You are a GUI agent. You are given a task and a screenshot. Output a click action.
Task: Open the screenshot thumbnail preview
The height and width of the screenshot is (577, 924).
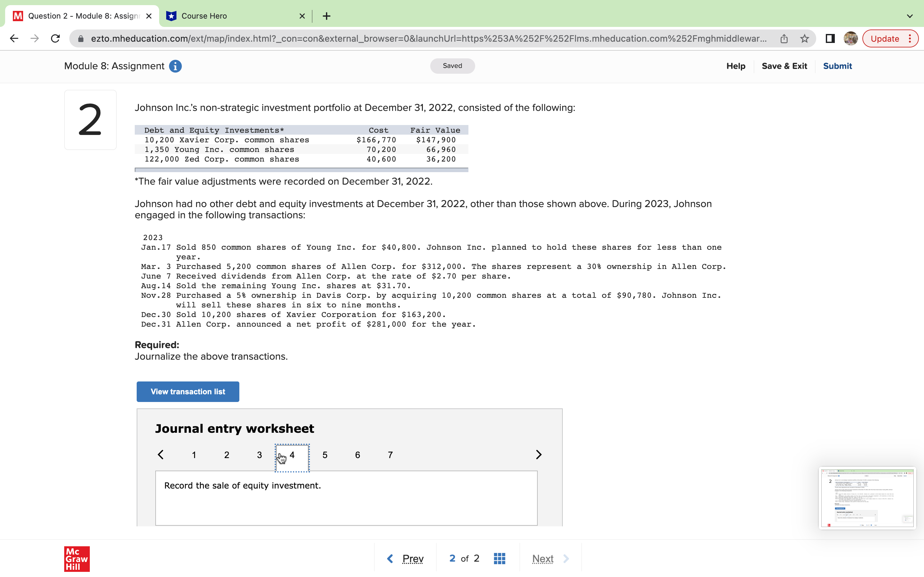[867, 498]
